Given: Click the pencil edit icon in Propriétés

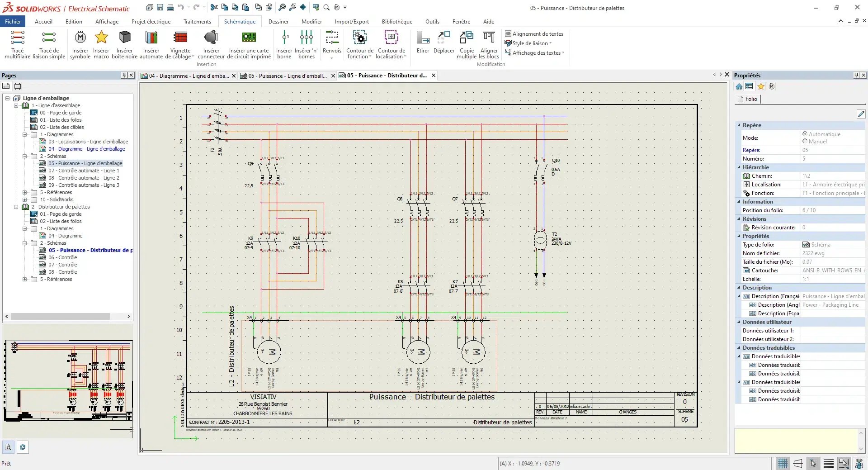Looking at the screenshot, I should click(x=861, y=114).
